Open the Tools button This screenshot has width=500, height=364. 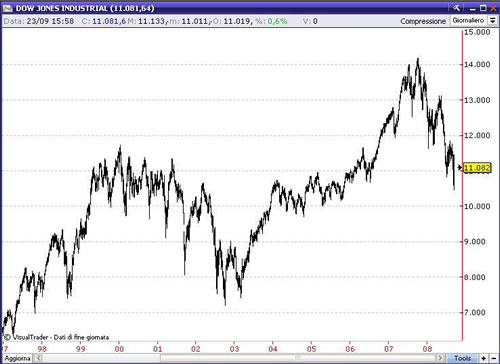click(x=463, y=358)
